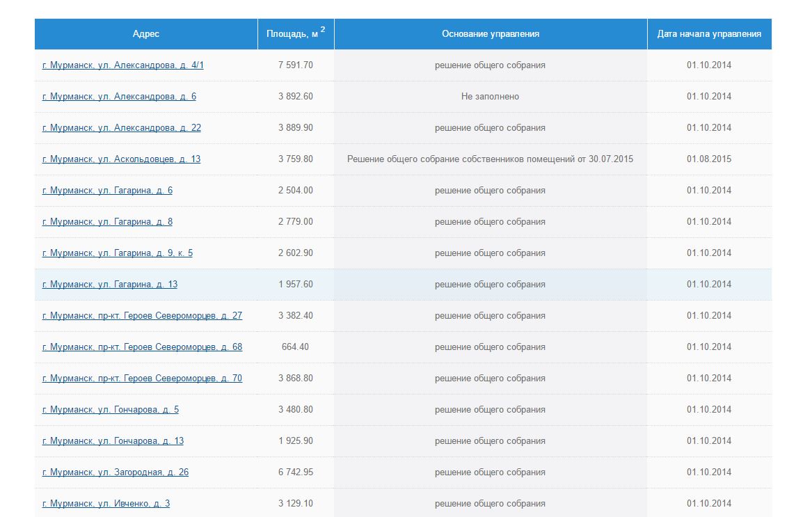812x517 pixels.
Task: Click the Адрес column header
Action: point(146,34)
